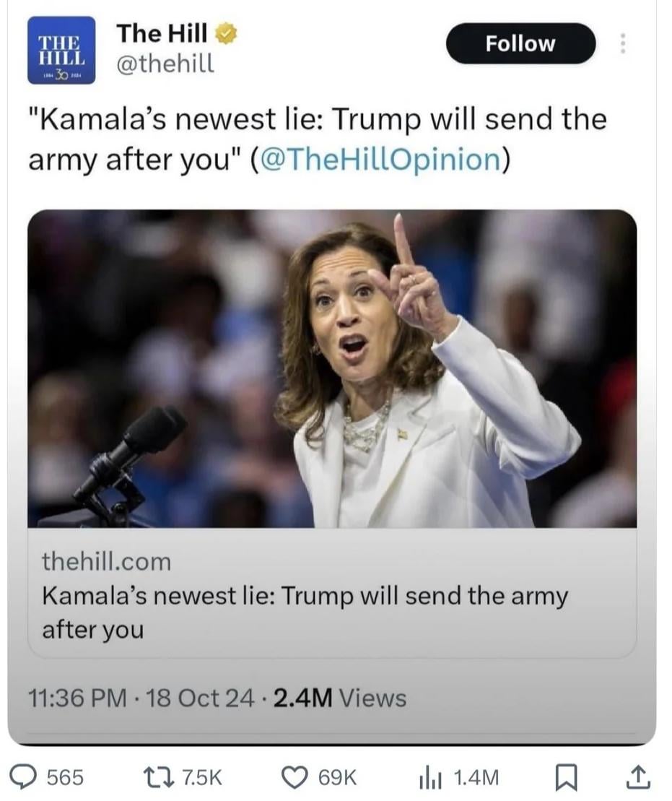Image resolution: width=672 pixels, height=801 pixels.
Task: Click the 69K likes count
Action: pos(337,777)
